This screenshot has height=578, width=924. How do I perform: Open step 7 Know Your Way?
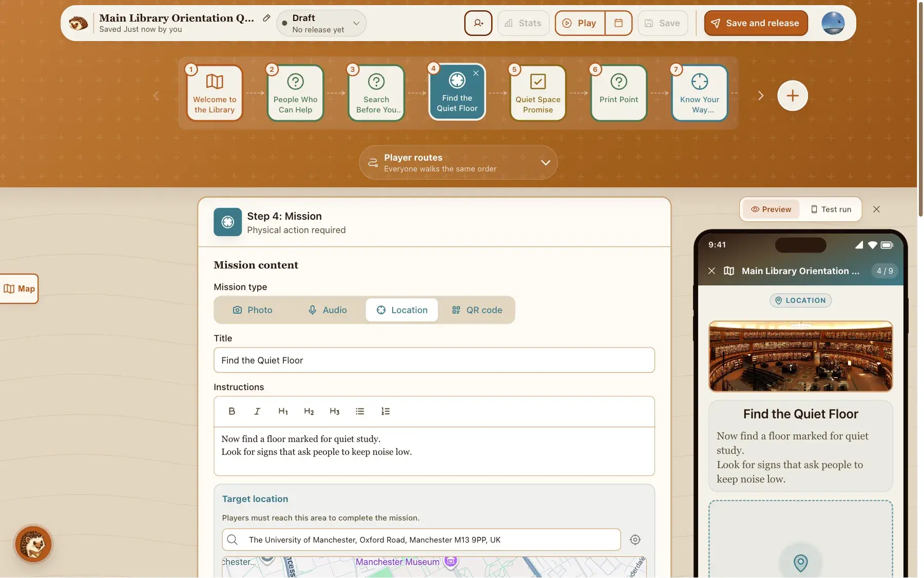[700, 94]
